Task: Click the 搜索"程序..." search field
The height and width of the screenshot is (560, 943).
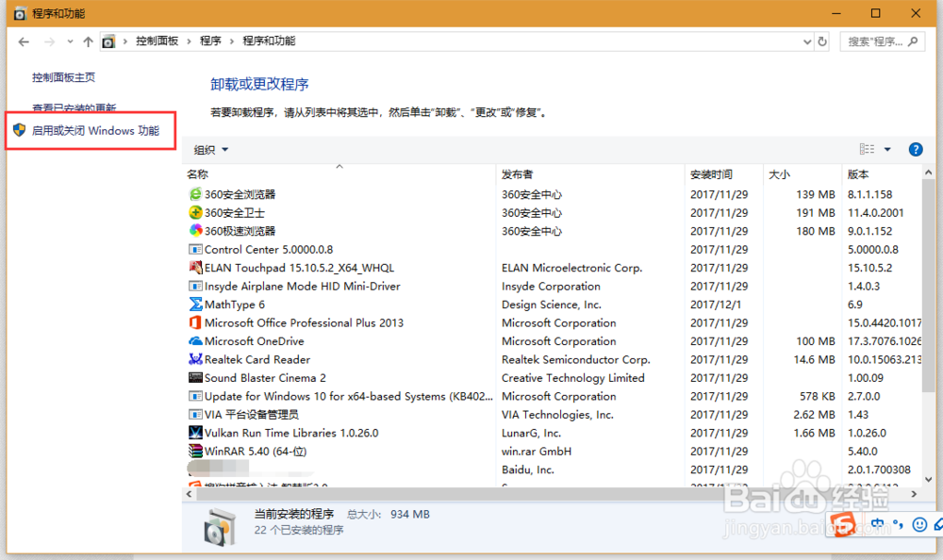Action: click(882, 41)
